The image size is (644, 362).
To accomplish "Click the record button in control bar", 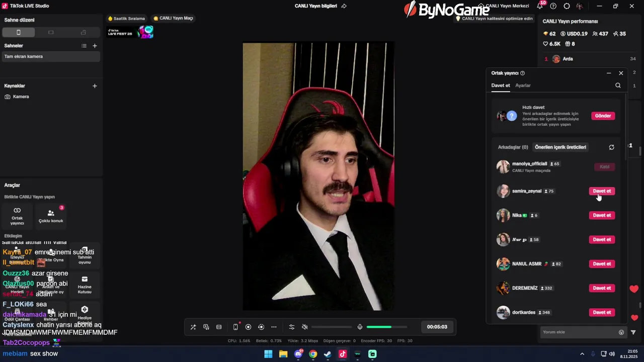I will 248,327.
